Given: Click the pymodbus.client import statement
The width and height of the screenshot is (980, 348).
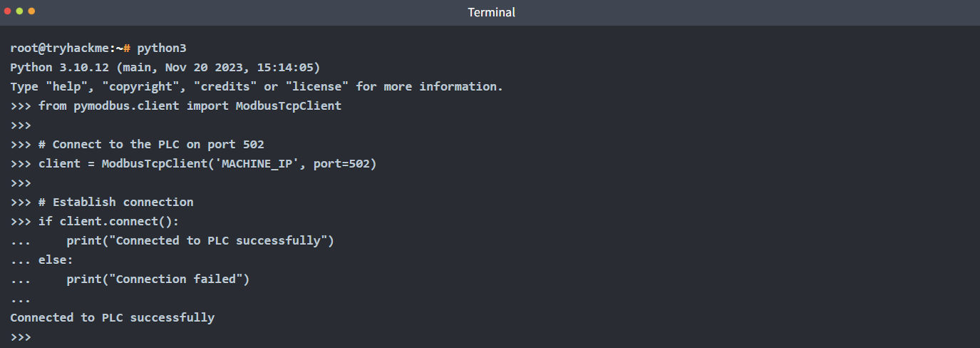Looking at the screenshot, I should coord(190,106).
